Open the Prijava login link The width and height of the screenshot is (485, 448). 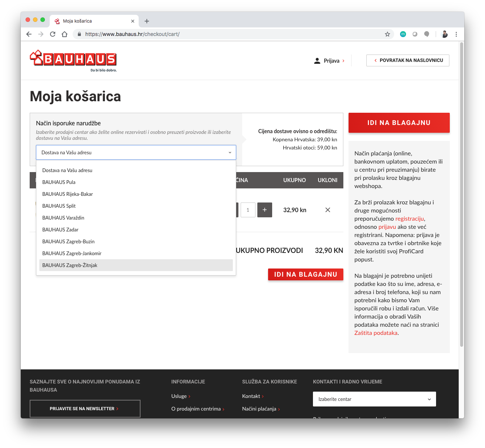tap(331, 61)
